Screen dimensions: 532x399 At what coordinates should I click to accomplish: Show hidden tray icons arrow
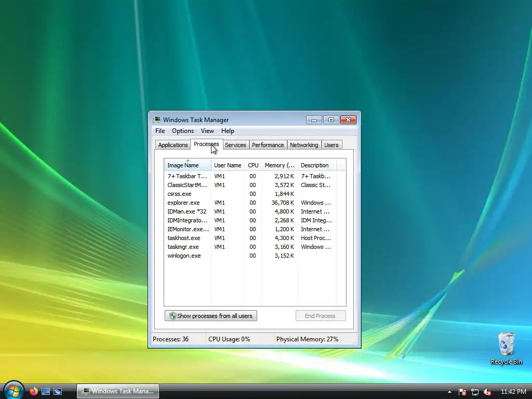(449, 392)
